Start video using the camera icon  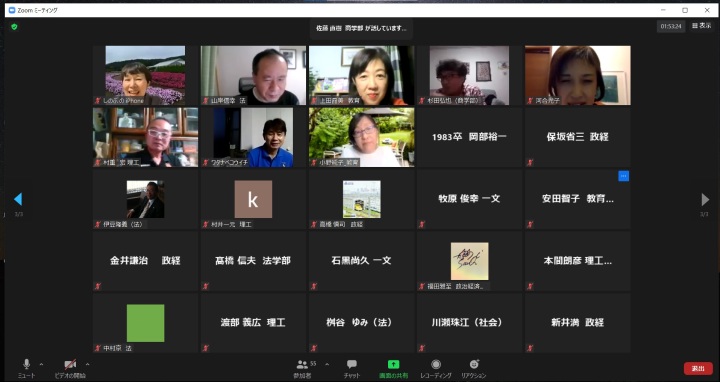coord(70,365)
